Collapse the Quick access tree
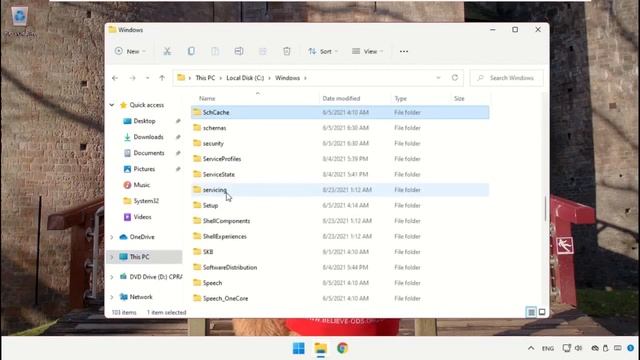The width and height of the screenshot is (640, 360). point(111,105)
